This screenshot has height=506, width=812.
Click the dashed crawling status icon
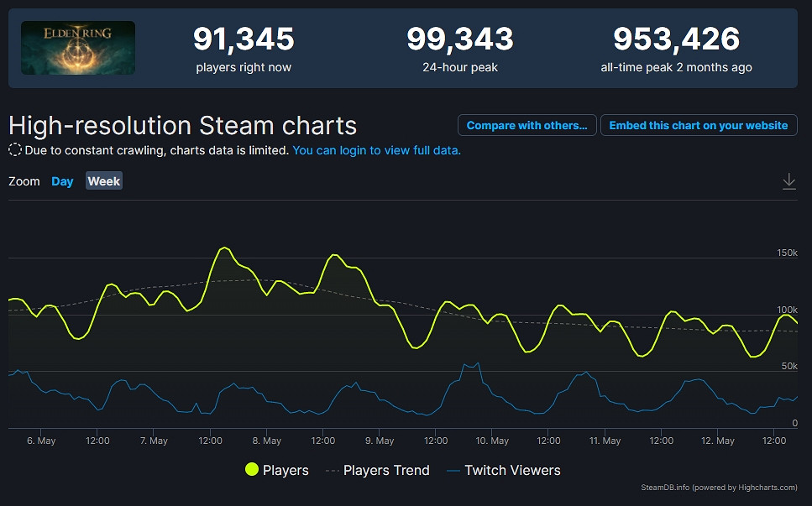coord(14,149)
